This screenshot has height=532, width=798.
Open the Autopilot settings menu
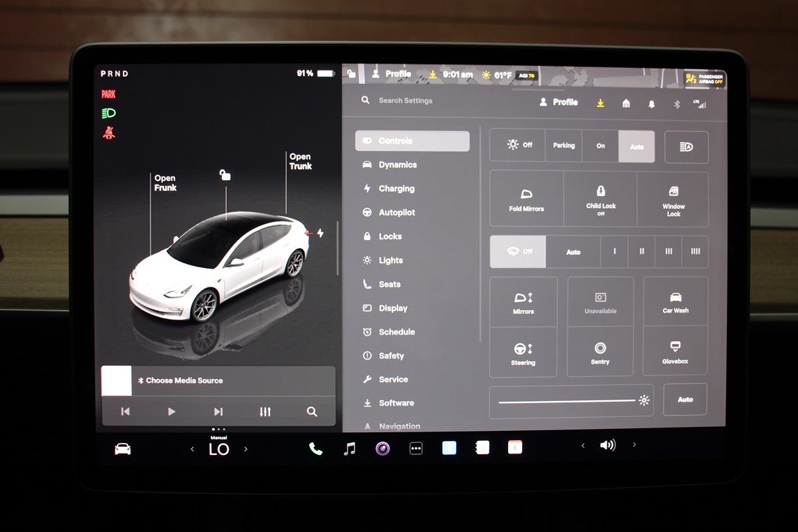tap(396, 213)
